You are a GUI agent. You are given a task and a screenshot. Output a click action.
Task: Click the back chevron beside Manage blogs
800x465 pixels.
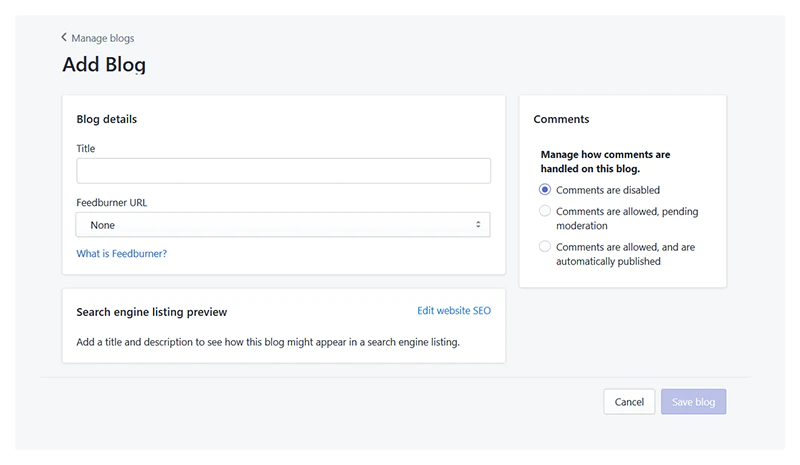[x=64, y=38]
